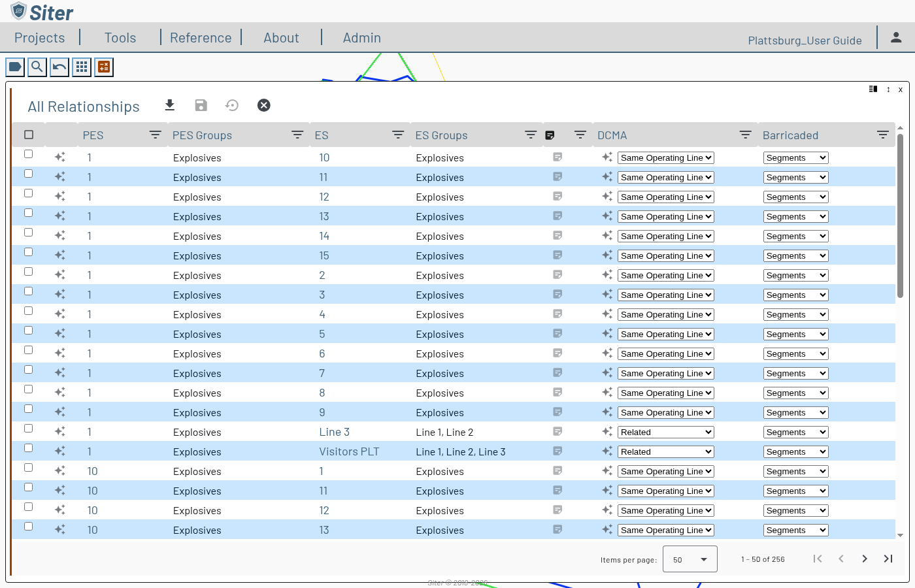Open the Plattsburg_User Guide project link
Viewport: 915px width, 588px height.
pyautogui.click(x=805, y=41)
